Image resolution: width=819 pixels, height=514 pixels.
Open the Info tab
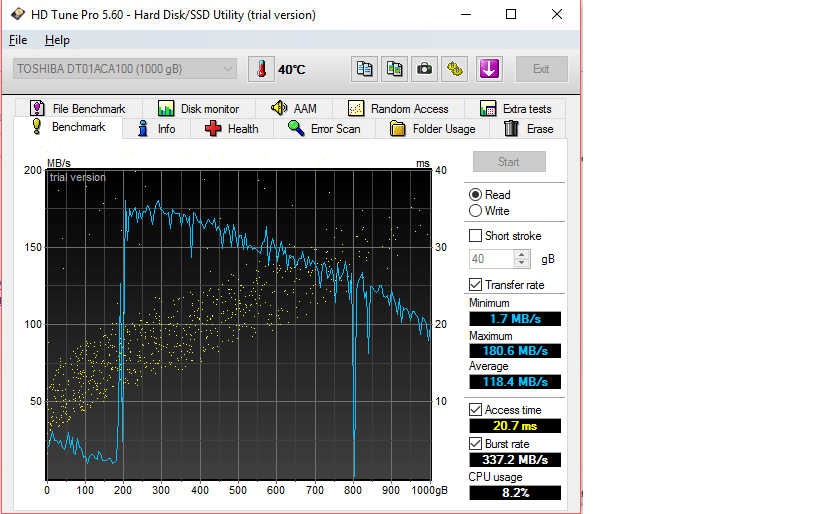click(x=156, y=129)
